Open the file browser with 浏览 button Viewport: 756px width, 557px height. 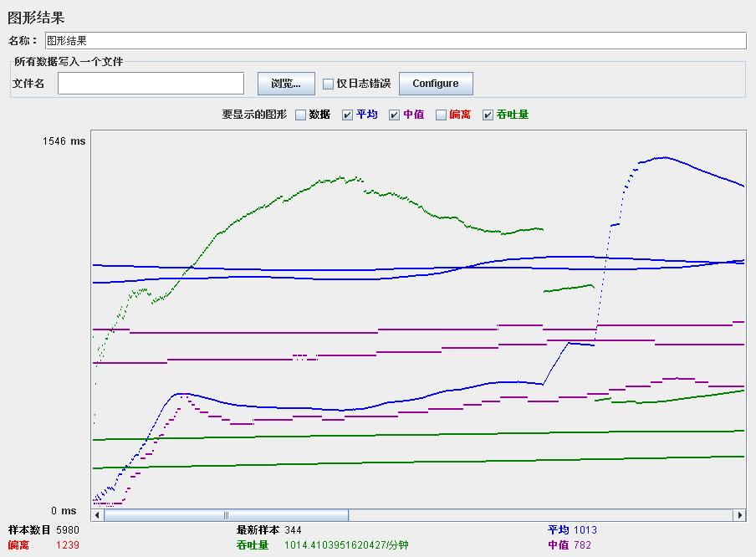[286, 84]
